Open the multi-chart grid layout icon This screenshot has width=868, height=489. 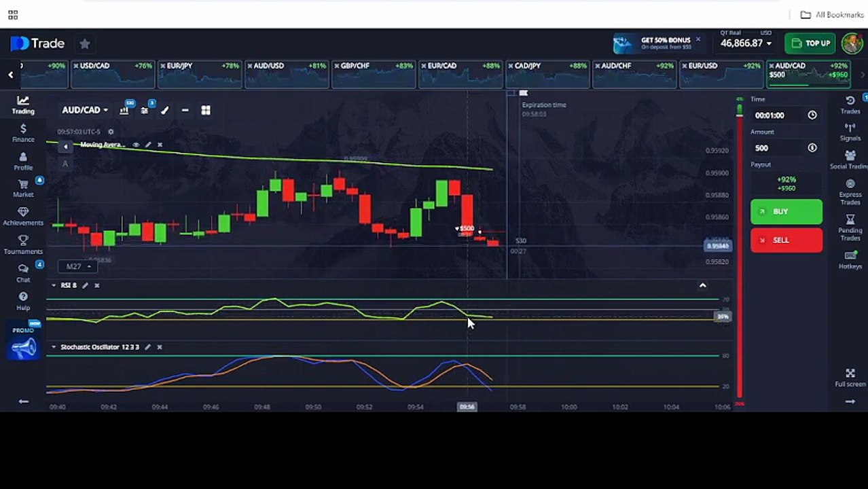click(206, 110)
